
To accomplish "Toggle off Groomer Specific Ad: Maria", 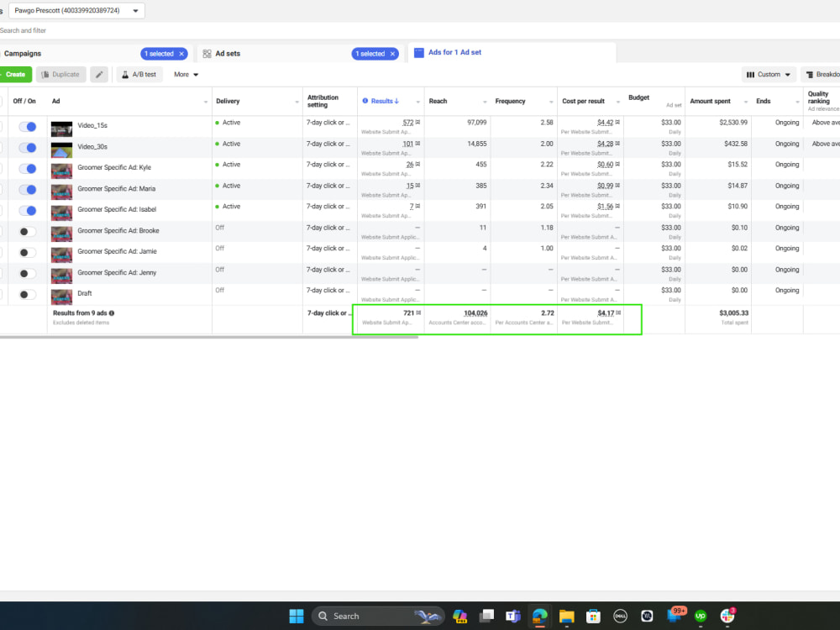I will [28, 190].
